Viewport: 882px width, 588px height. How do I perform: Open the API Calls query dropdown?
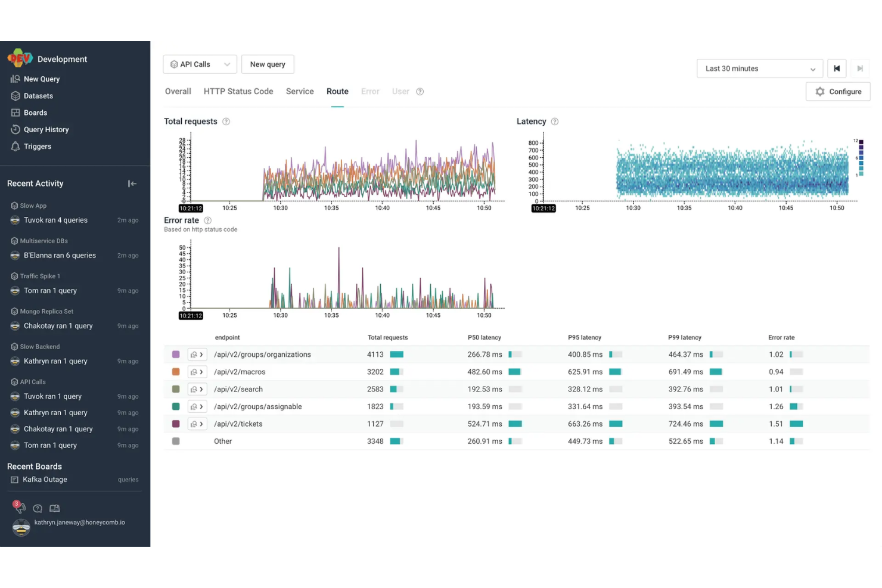point(200,64)
